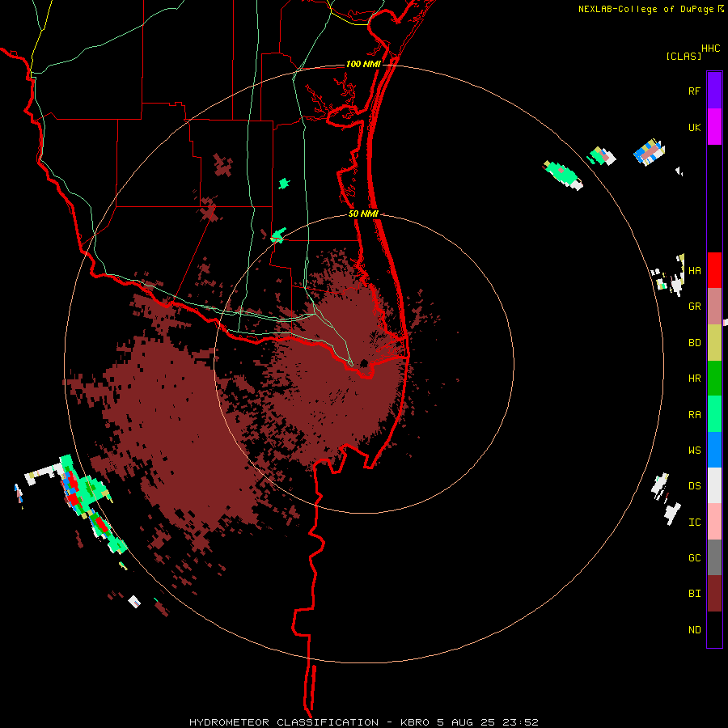Screen dimensions: 728x728
Task: Click the HA red legend swatch
Action: (x=714, y=270)
